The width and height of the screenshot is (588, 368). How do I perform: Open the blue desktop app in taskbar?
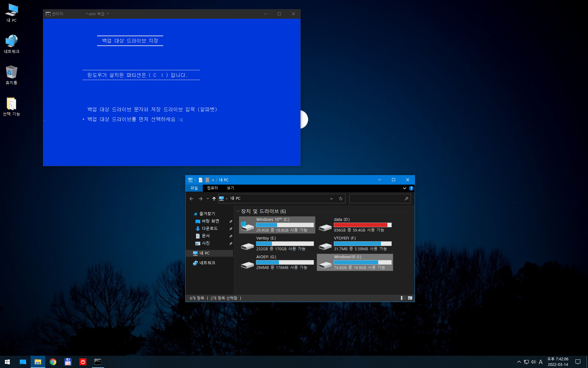tap(23, 362)
